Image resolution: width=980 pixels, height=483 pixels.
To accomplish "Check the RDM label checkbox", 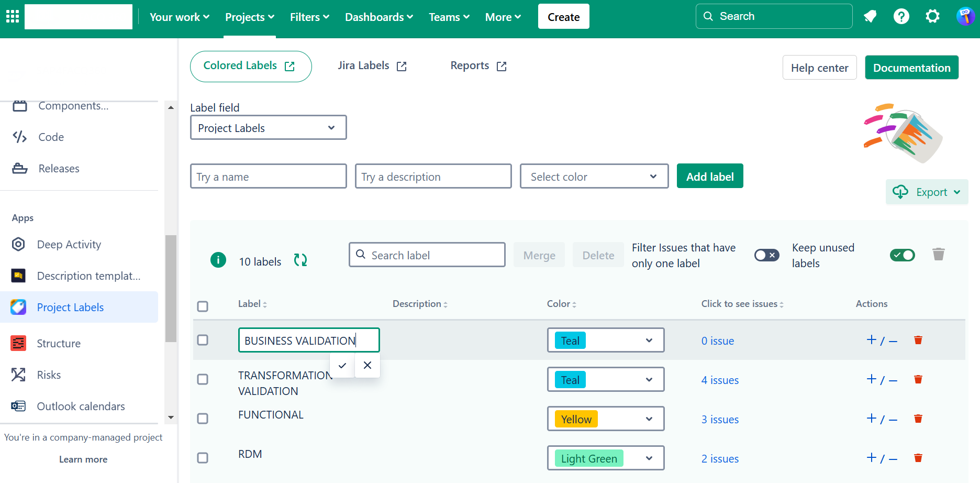I will (203, 458).
